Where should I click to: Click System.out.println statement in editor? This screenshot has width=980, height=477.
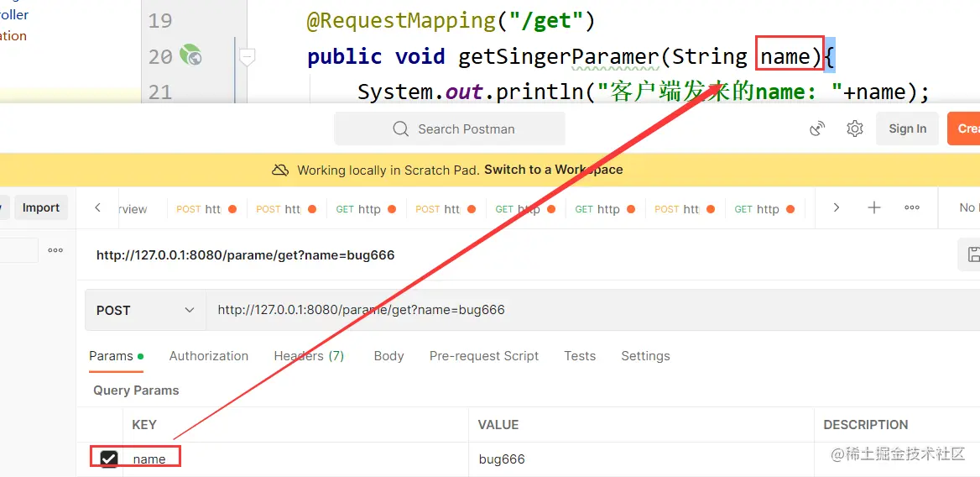click(644, 92)
